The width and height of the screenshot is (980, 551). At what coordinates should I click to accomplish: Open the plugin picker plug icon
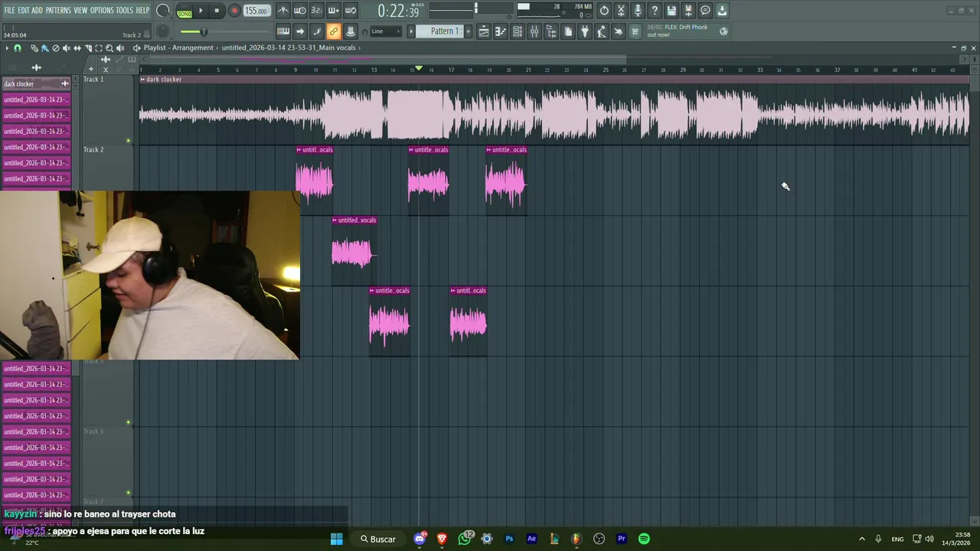(585, 31)
